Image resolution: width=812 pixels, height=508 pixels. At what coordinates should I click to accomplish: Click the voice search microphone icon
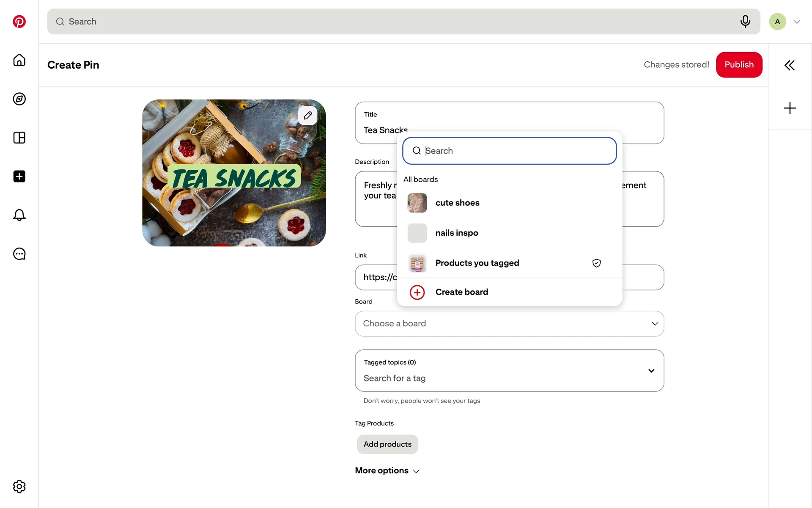coord(745,21)
